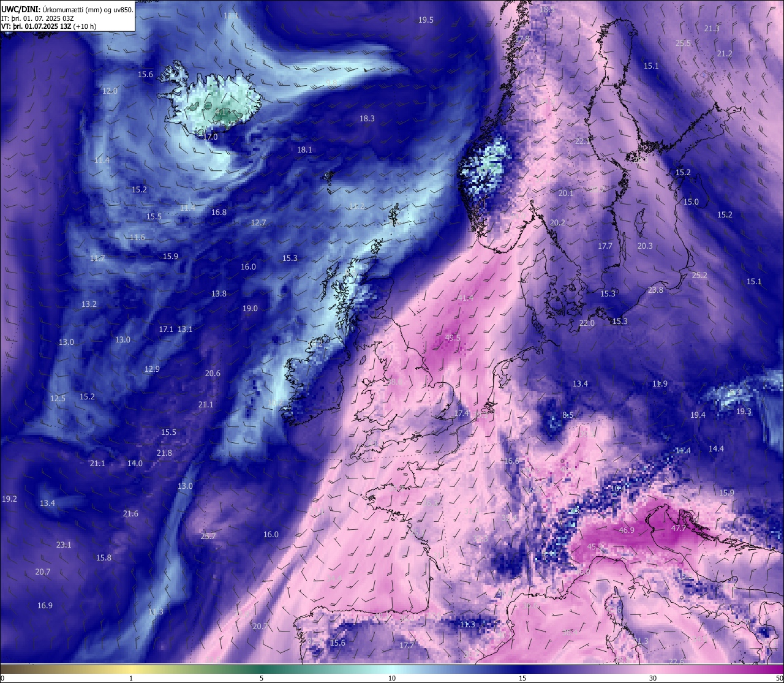Click the 8.5 value over Germany
Viewport: 784px width, 683px height.
click(x=568, y=415)
